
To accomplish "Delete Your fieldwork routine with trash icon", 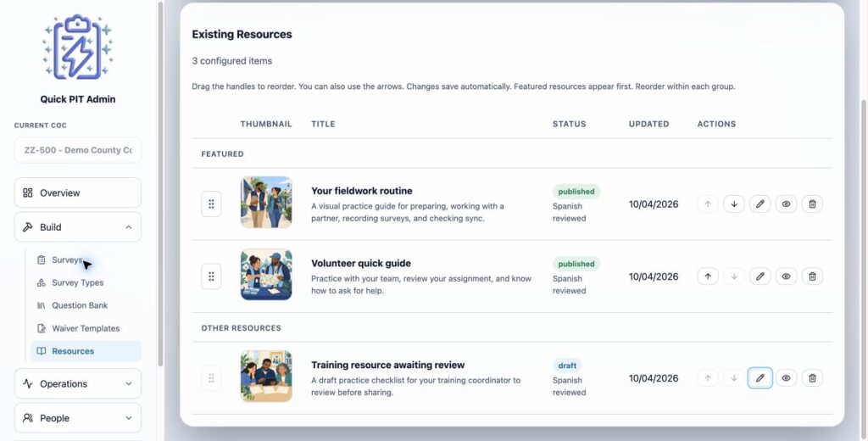I will 812,204.
